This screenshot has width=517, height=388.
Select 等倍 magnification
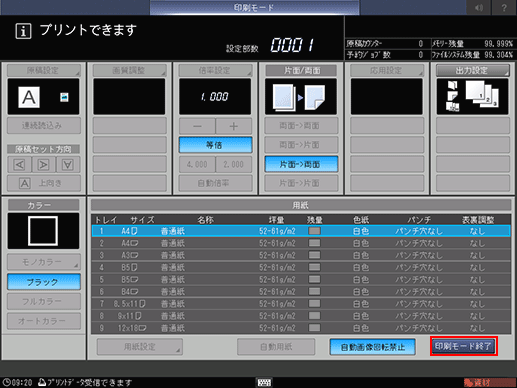tap(215, 145)
